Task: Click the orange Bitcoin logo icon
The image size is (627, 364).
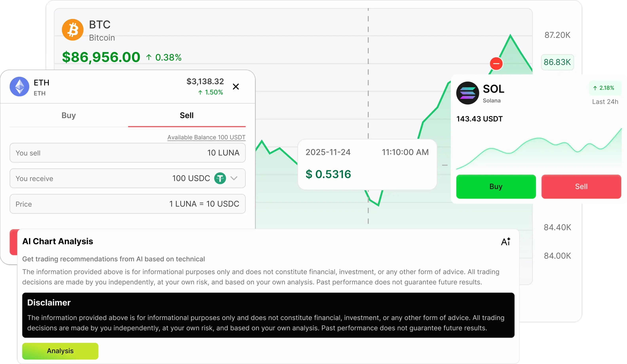Action: pyautogui.click(x=72, y=30)
